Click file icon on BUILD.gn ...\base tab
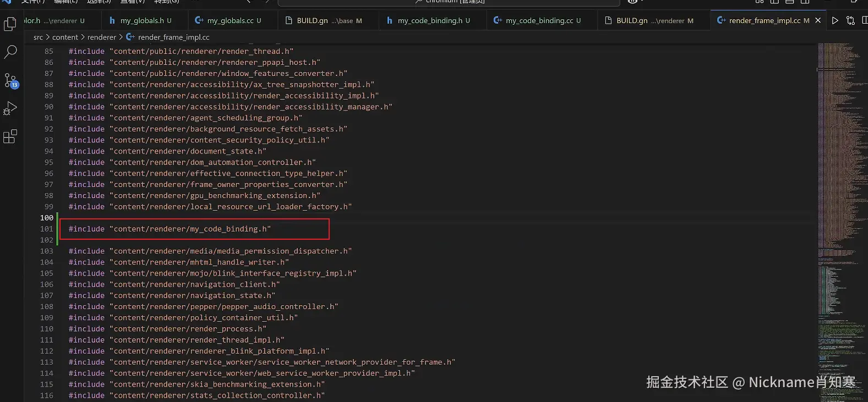This screenshot has height=402, width=868. 289,20
